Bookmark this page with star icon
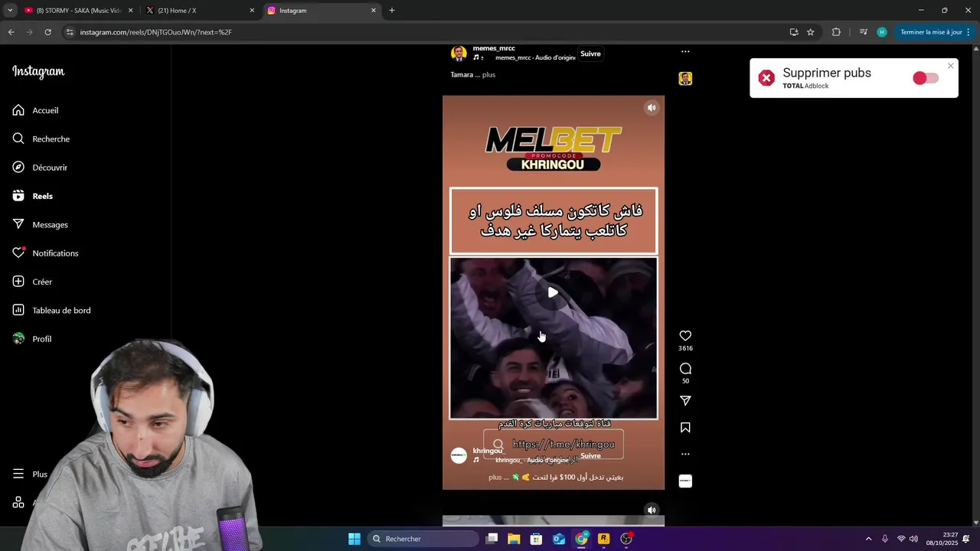 coord(811,32)
